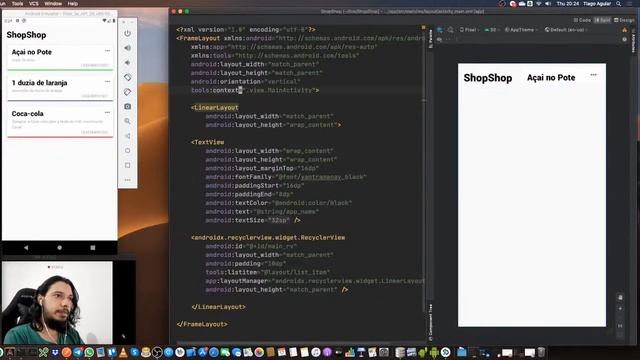Click the Thu 20:24 clock in menu bar
This screenshot has height=360, width=640.
coord(568,4)
